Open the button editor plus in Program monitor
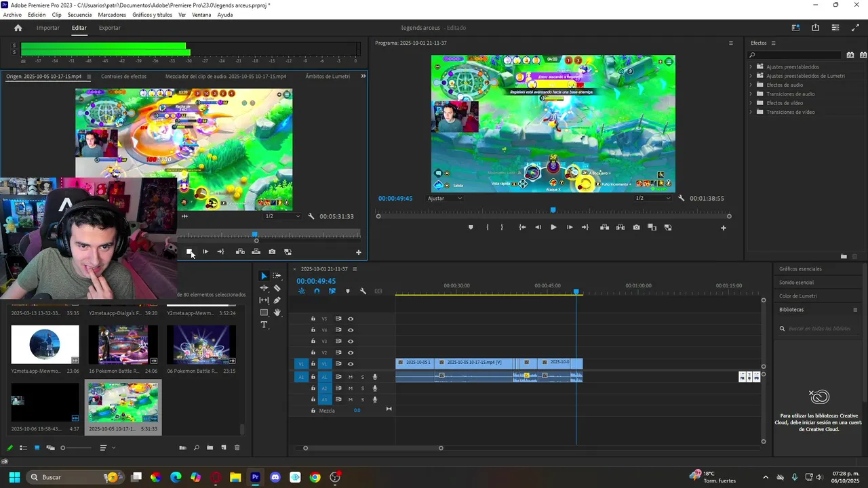The width and height of the screenshot is (868, 488). pyautogui.click(x=723, y=228)
